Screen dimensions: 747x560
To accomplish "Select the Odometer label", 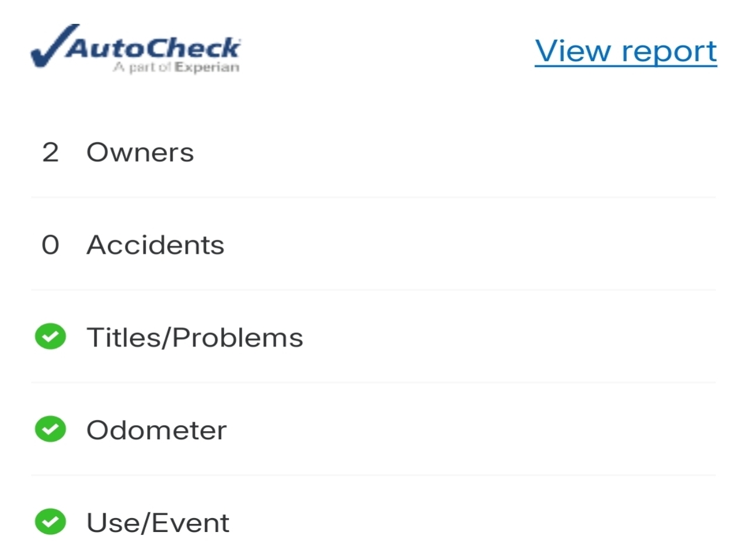I will pyautogui.click(x=156, y=430).
